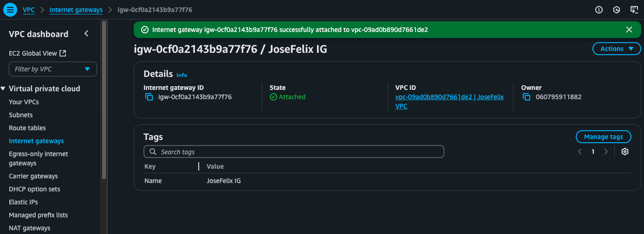644x234 pixels.
Task: Dismiss the green success notification
Action: coord(629,30)
